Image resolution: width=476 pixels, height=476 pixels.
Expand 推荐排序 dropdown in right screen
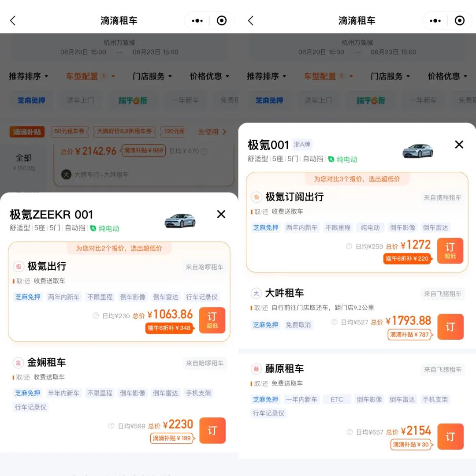267,76
